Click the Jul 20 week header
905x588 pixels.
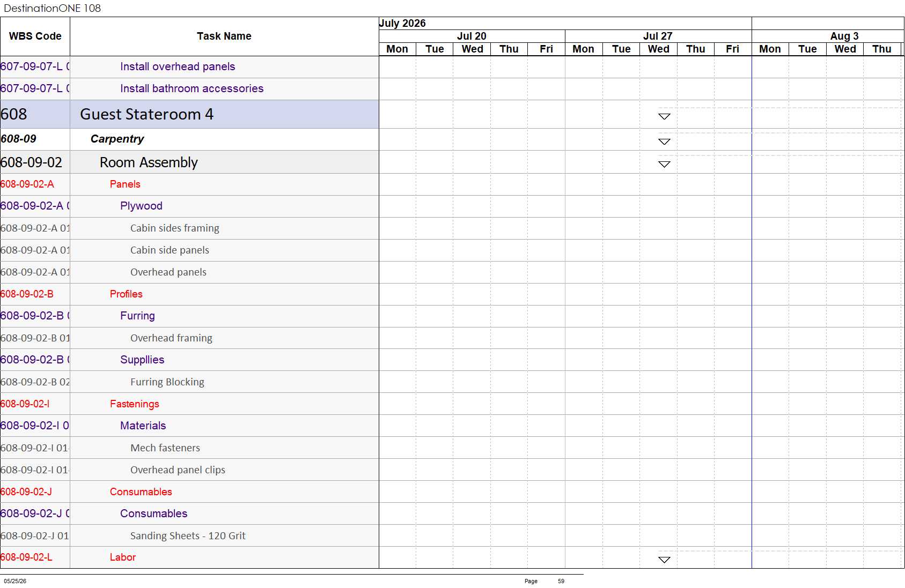click(472, 36)
